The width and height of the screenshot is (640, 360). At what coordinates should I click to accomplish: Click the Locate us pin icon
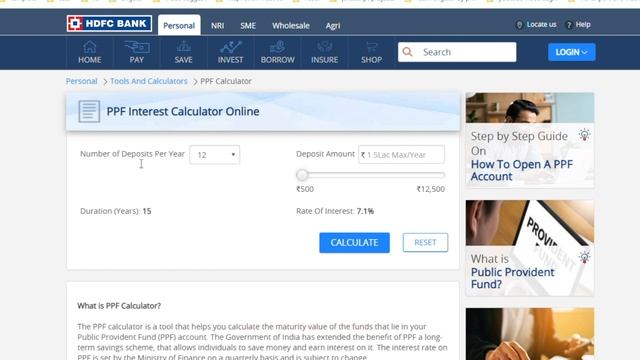tap(519, 25)
